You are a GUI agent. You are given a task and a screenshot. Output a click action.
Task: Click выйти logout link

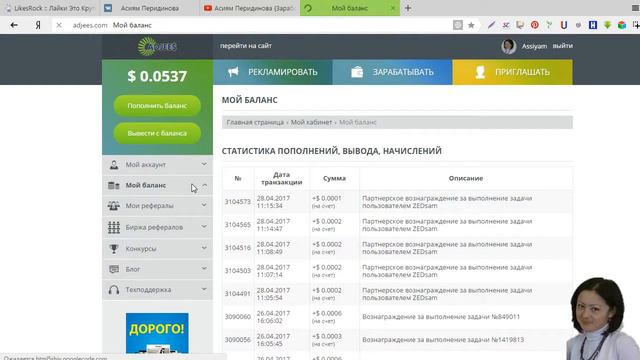coord(562,46)
